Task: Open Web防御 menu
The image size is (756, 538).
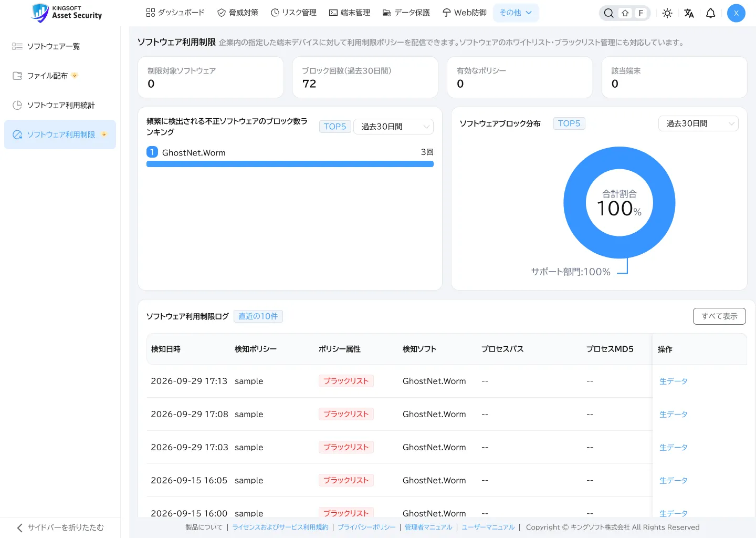Action: [x=465, y=13]
